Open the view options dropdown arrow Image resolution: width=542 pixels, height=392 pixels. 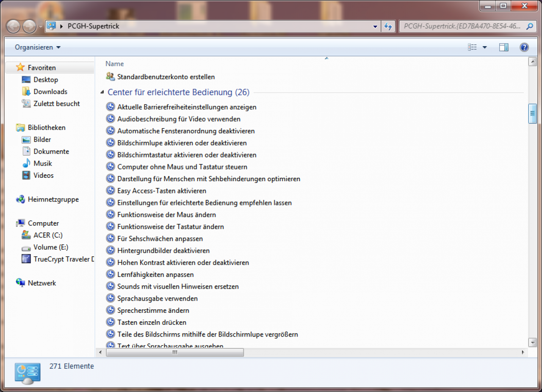tap(485, 47)
